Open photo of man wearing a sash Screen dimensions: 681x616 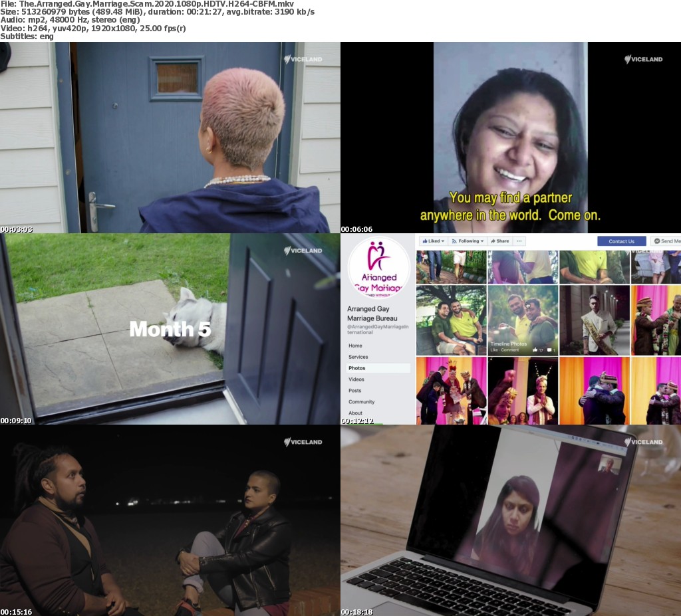594,320
